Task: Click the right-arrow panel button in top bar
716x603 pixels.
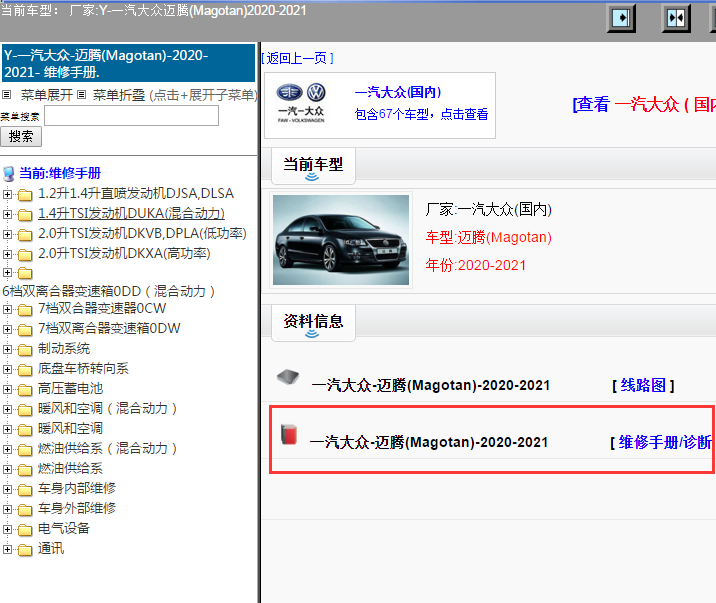Action: pyautogui.click(x=621, y=18)
